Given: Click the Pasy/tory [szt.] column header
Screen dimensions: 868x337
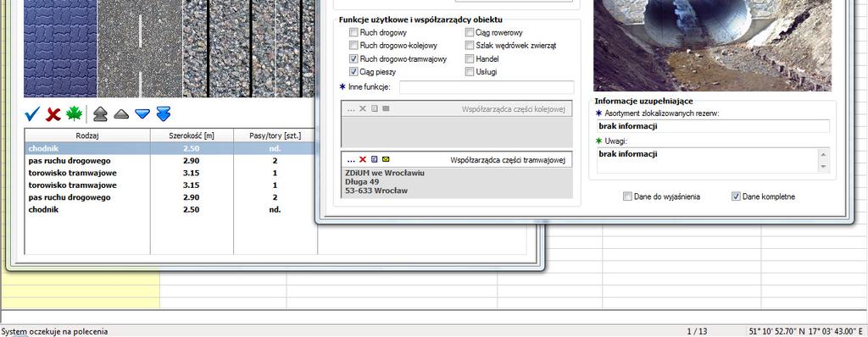Looking at the screenshot, I should 275,135.
